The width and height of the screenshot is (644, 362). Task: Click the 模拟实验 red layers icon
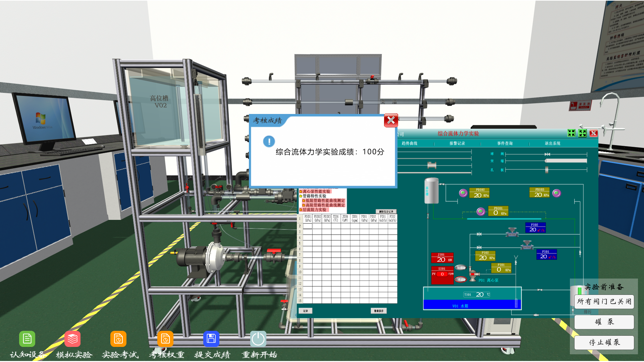(72, 339)
